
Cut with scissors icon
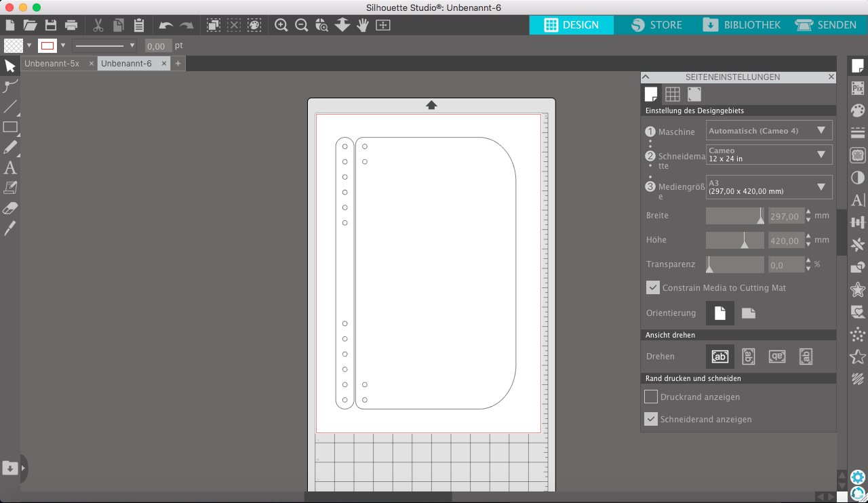[x=98, y=25]
